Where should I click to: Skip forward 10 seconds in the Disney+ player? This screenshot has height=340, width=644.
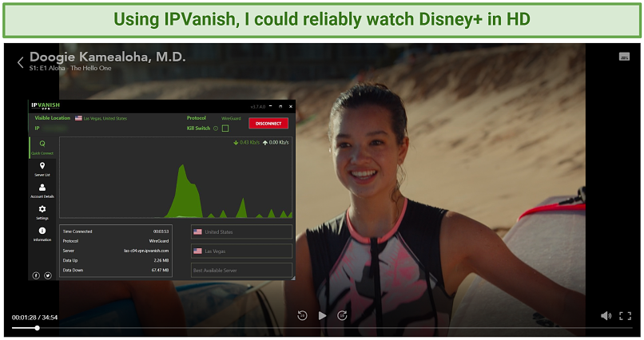[342, 315]
